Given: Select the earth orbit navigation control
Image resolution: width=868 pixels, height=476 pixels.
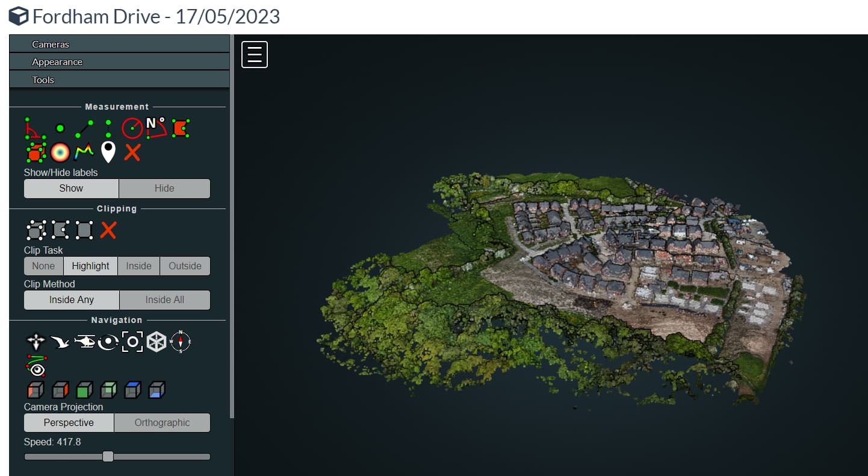Looking at the screenshot, I should click(x=108, y=342).
